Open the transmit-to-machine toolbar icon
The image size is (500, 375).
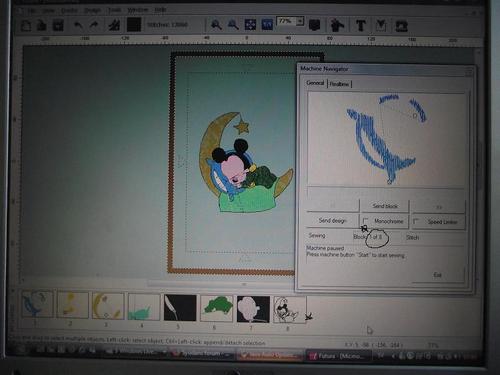pyautogui.click(x=401, y=26)
